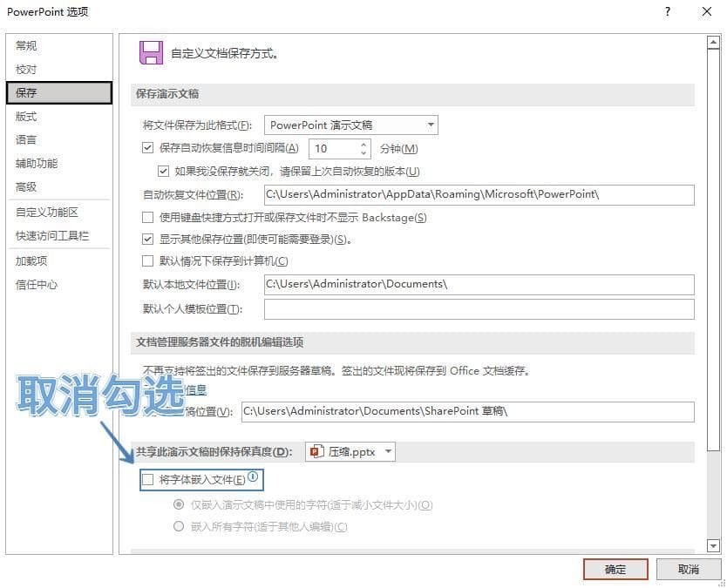Open 信任中心 category
Screen dimensions: 727x588
[59, 285]
